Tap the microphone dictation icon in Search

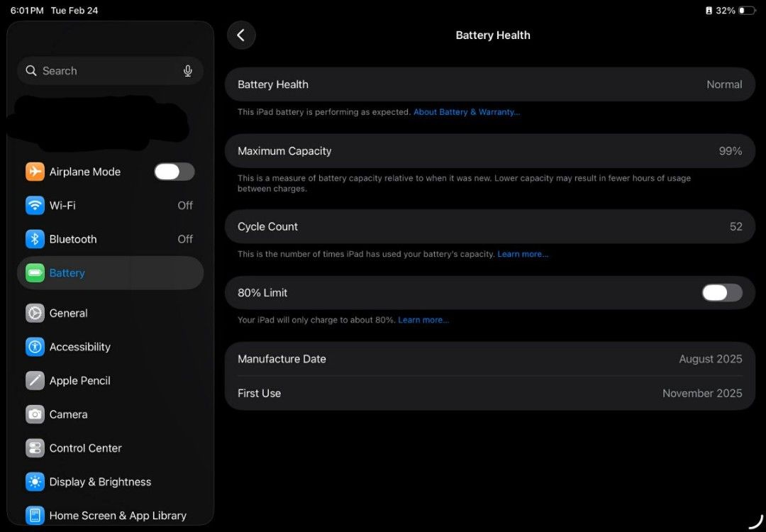[187, 72]
